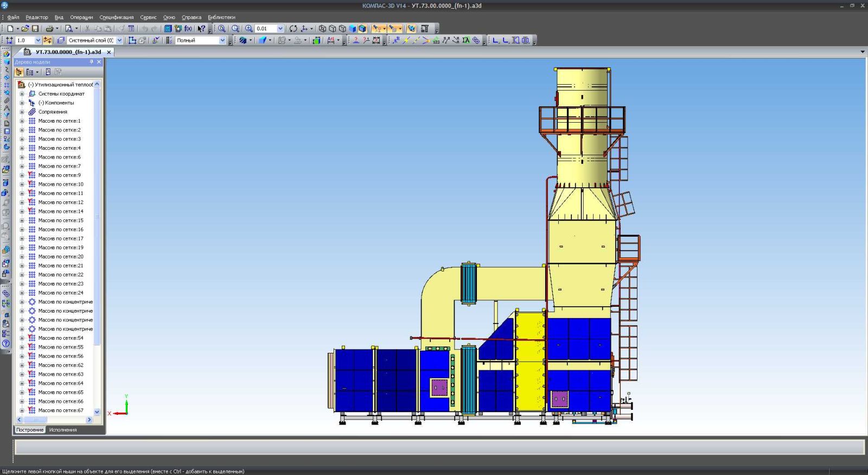Viewport: 868px width, 475px height.
Task: Click the zoom scale 0.01 field
Action: (265, 28)
